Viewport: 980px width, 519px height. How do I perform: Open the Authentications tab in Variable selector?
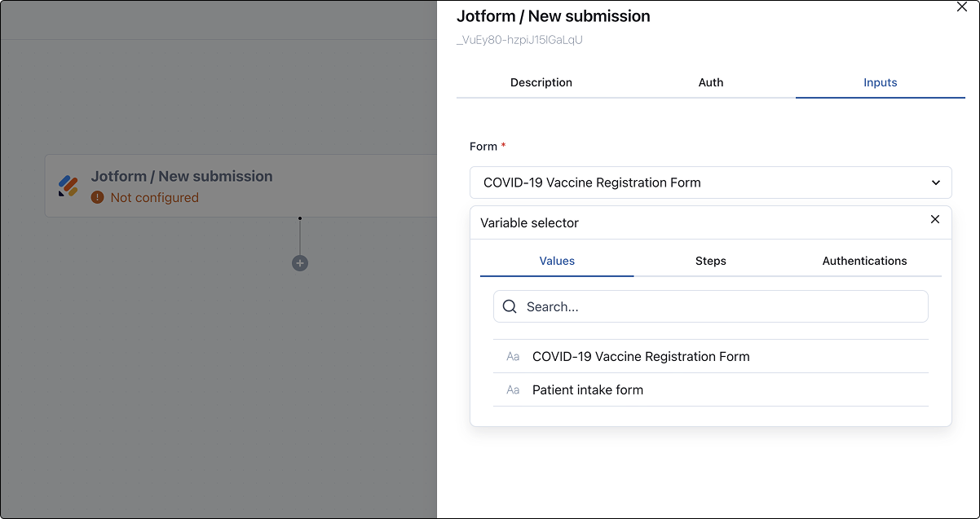[864, 261]
